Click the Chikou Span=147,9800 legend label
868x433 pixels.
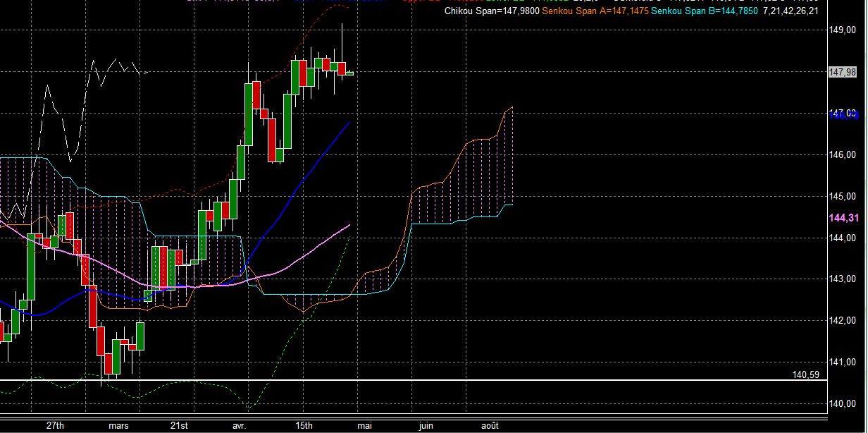click(492, 11)
